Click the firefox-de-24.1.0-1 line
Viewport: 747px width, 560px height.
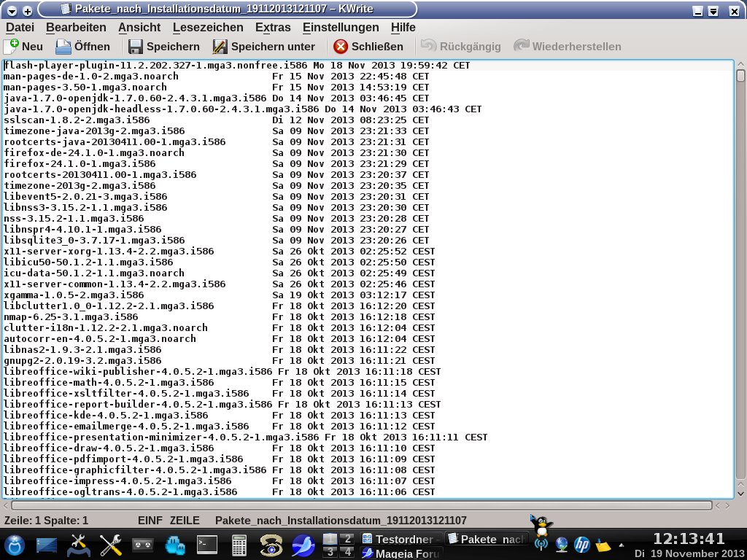(x=216, y=153)
